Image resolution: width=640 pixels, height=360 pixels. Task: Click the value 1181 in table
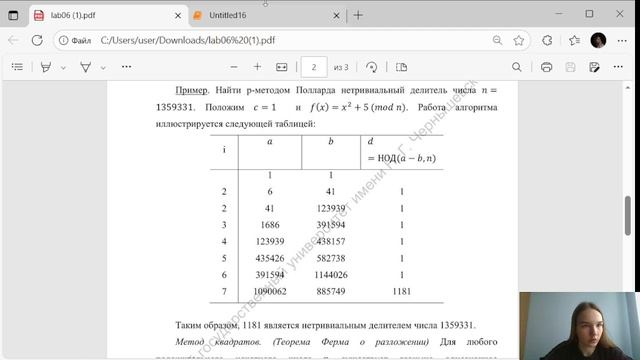tap(402, 291)
